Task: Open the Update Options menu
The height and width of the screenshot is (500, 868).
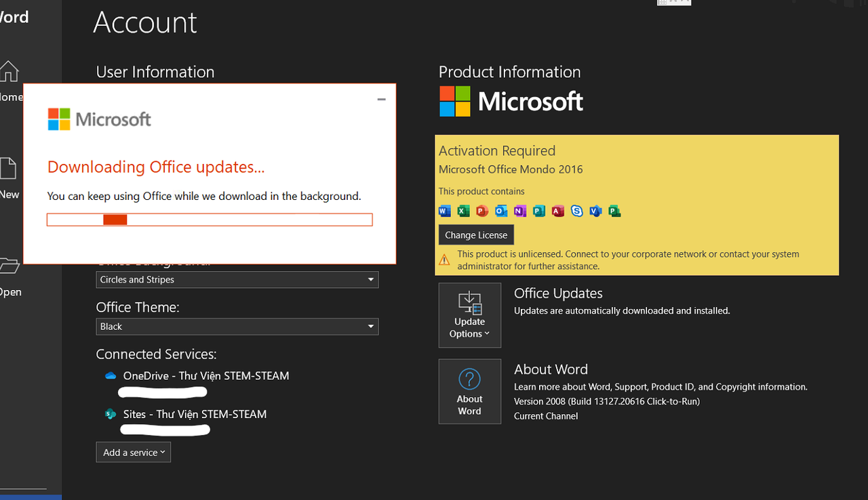Action: [x=469, y=315]
